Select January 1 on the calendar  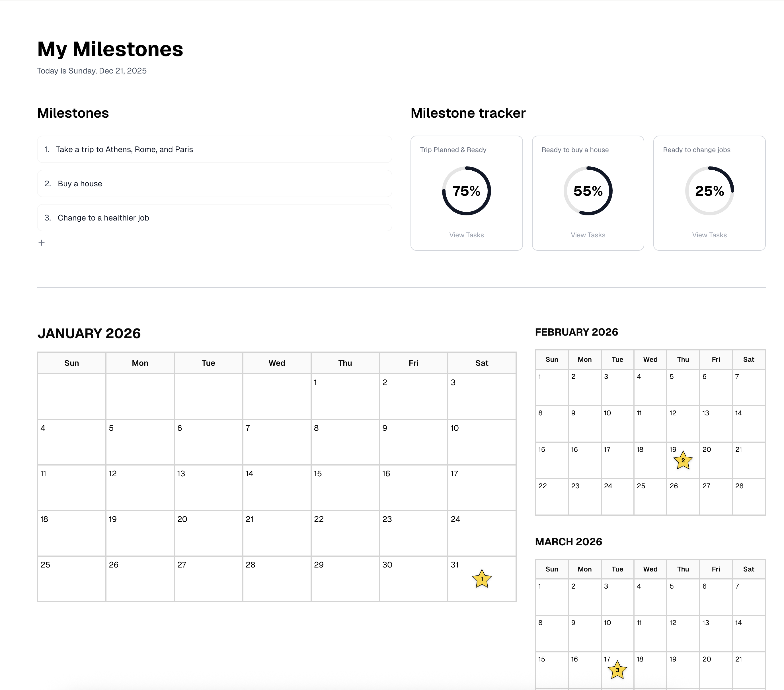pyautogui.click(x=344, y=396)
